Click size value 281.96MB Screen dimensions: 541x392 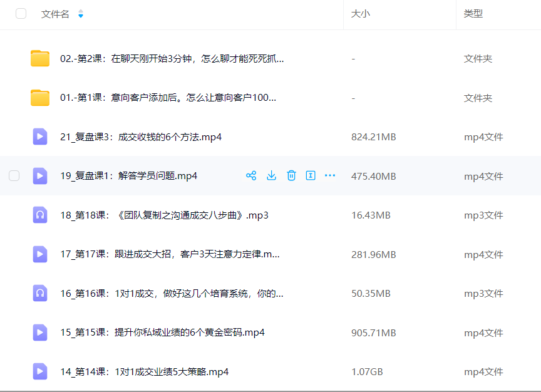coord(374,255)
